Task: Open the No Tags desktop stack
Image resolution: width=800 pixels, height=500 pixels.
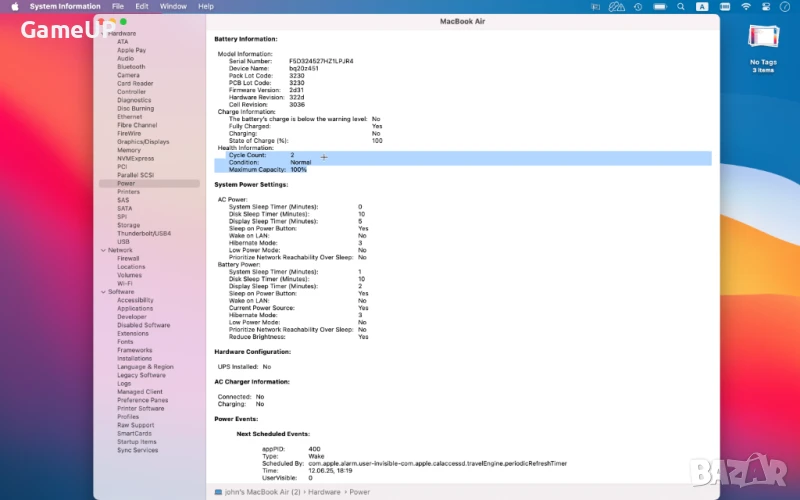Action: pos(762,39)
